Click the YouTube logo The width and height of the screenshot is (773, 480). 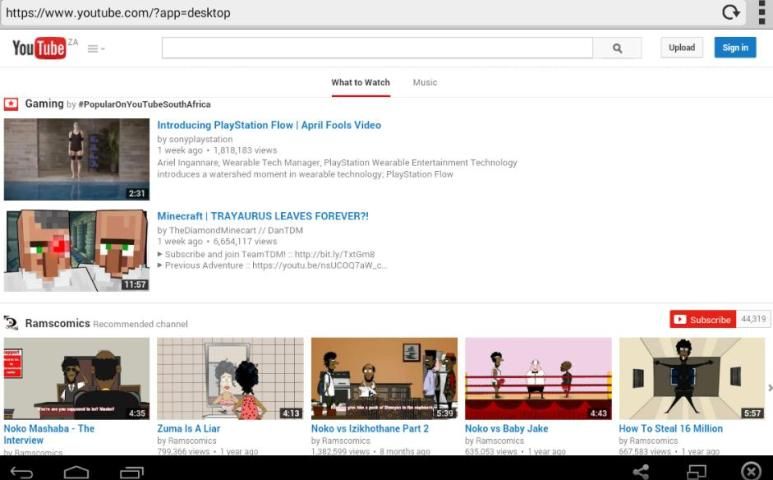(38, 48)
